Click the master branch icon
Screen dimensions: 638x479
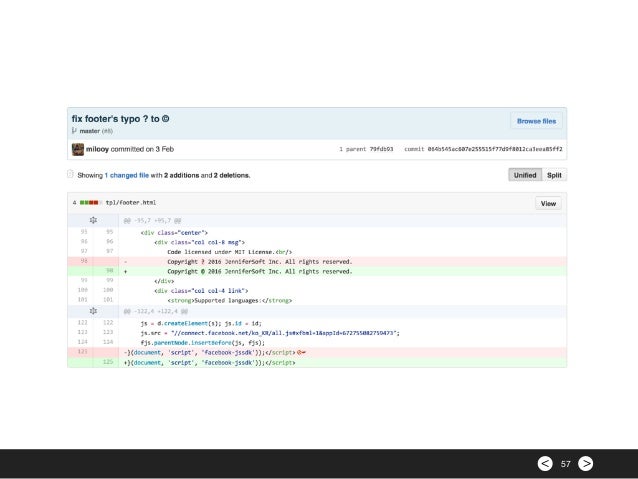[x=74, y=131]
